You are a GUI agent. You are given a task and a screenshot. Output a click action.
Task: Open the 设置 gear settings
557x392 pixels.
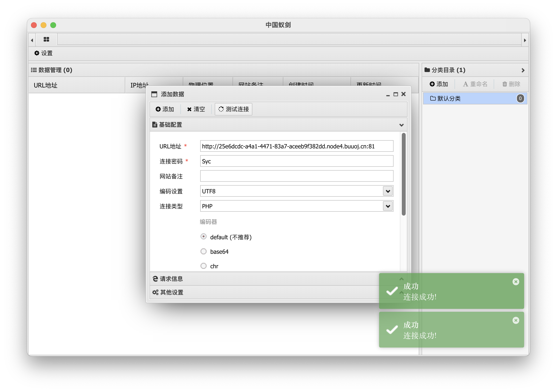point(44,53)
